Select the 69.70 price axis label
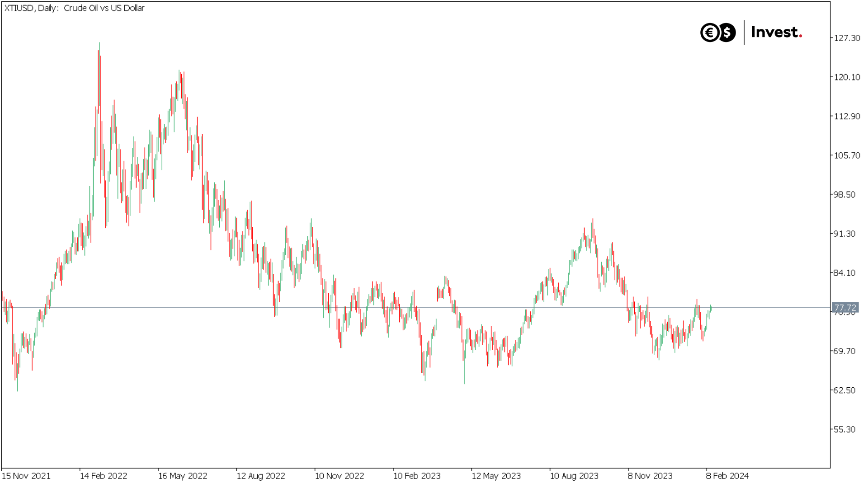 845,351
